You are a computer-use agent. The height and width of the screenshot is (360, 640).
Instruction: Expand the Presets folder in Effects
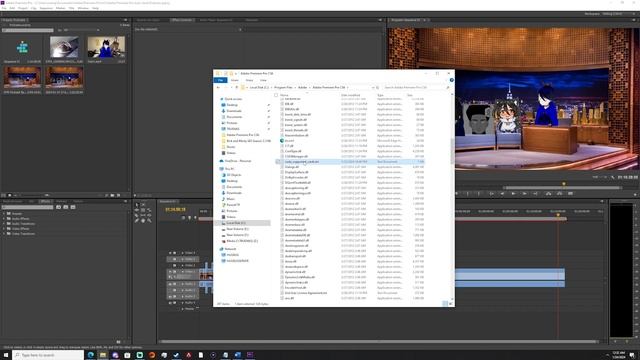[x=4, y=213]
